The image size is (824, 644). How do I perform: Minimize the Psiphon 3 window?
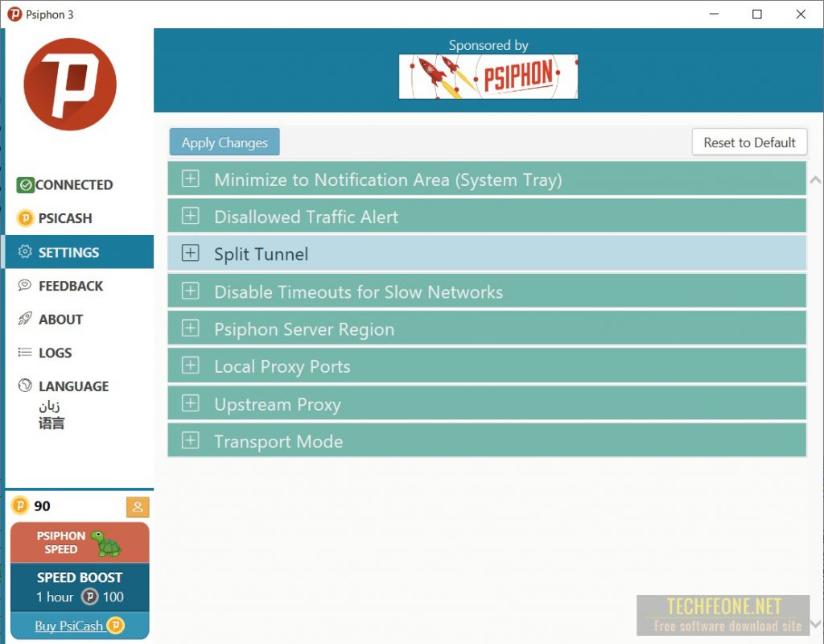point(714,14)
